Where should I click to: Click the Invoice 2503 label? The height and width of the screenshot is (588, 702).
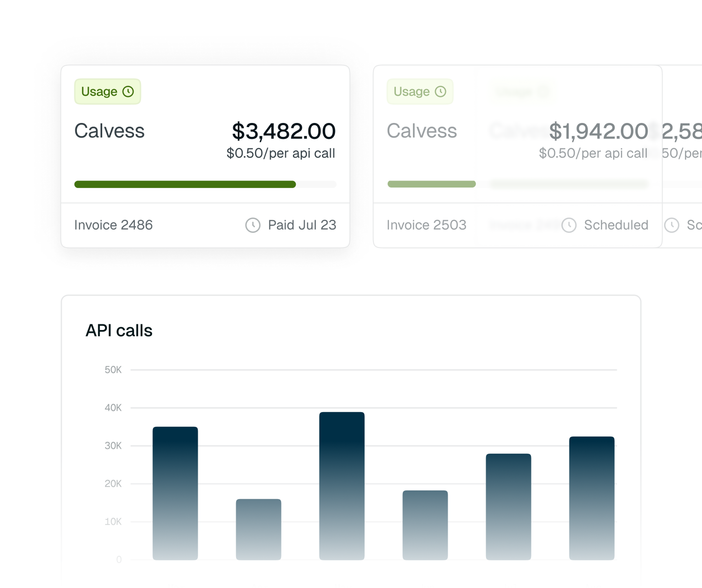pyautogui.click(x=426, y=225)
